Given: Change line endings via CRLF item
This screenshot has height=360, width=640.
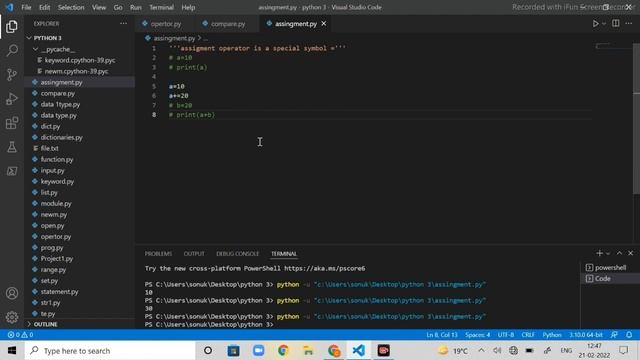Looking at the screenshot, I should pyautogui.click(x=528, y=335).
